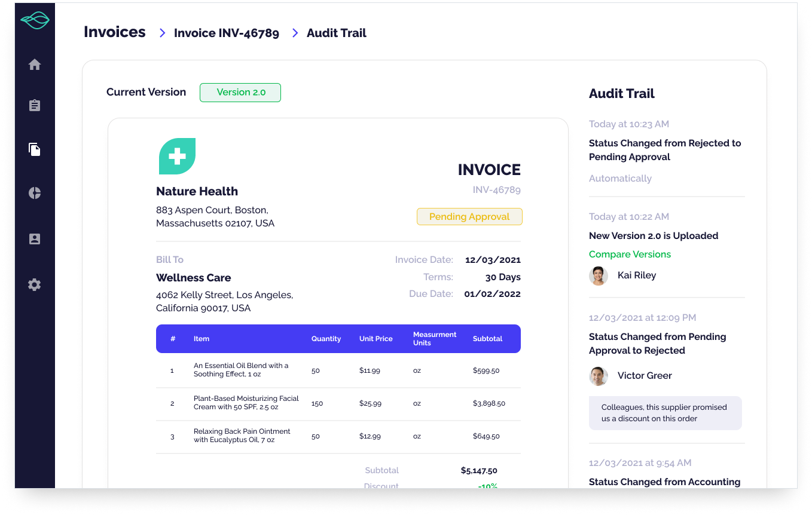Navigate to Invoice INV-46789 breadcrumb
Screen dimensions: 812x515
pyautogui.click(x=226, y=33)
